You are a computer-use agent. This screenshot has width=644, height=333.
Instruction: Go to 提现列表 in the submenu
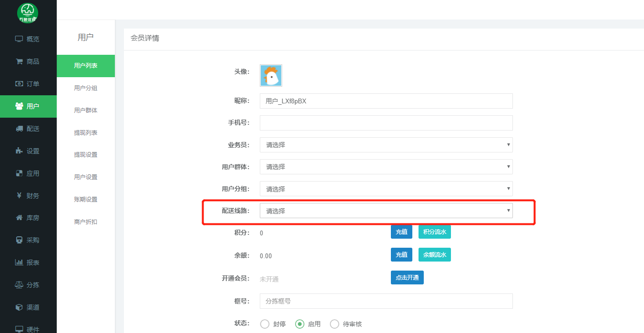coord(86,133)
